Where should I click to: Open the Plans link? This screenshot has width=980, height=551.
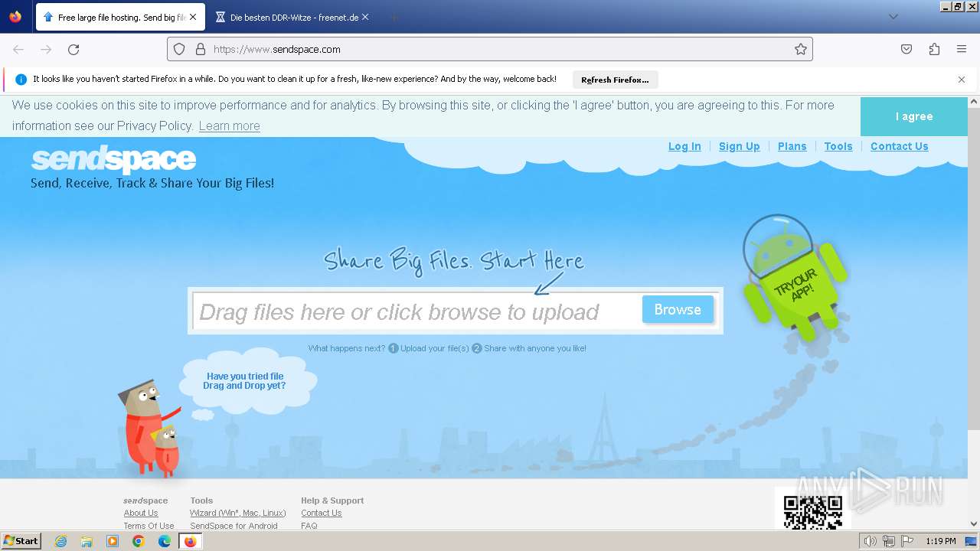[x=792, y=146]
